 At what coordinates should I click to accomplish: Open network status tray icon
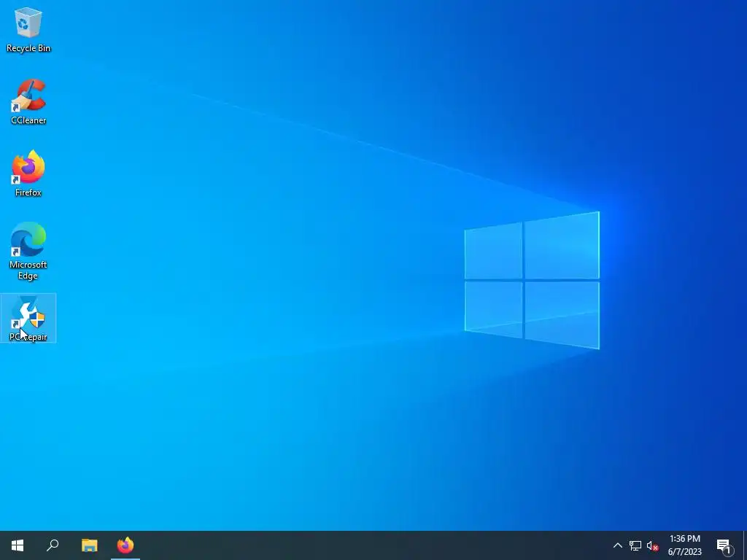635,545
